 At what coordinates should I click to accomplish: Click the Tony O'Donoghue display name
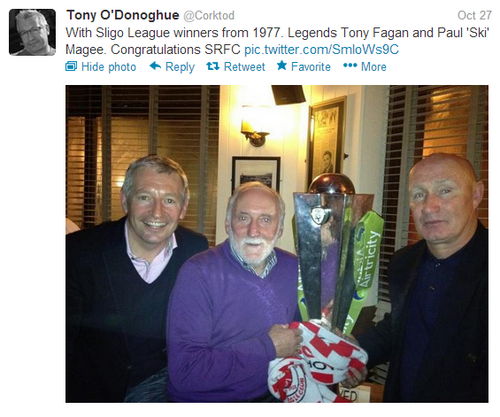(123, 15)
